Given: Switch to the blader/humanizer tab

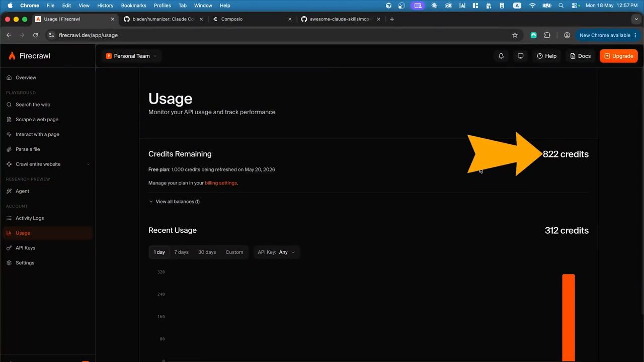Looking at the screenshot, I should 163,19.
